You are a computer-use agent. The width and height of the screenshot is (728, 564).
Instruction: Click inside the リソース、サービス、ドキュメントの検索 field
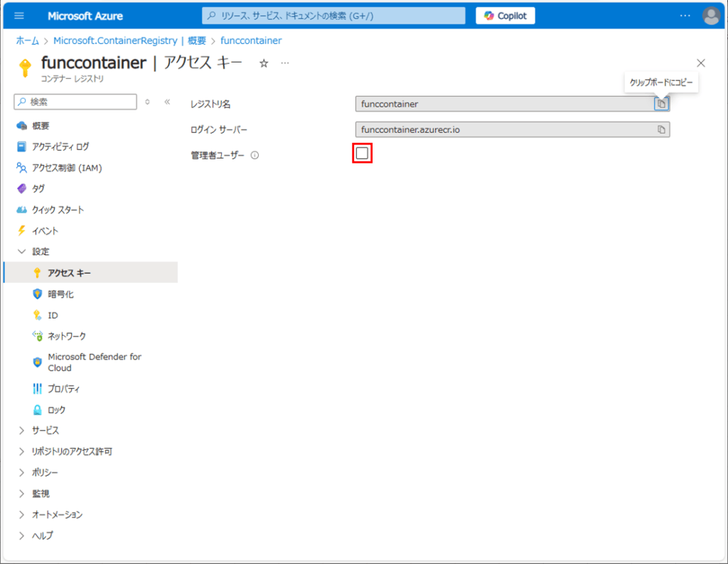pos(333,15)
